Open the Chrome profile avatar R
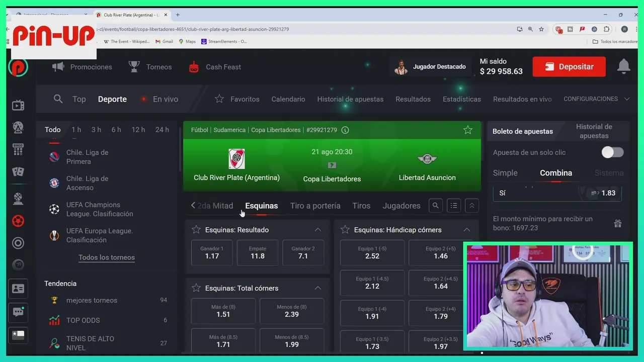This screenshot has width=644, height=362. point(624,29)
